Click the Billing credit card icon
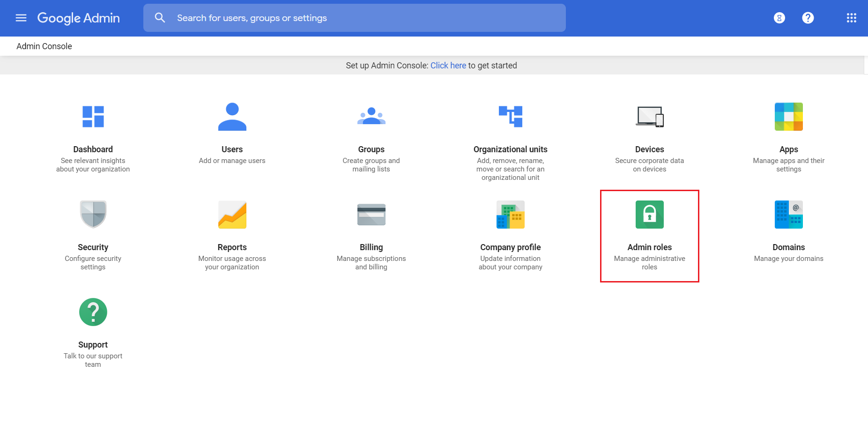Viewport: 868px width, 438px height. pyautogui.click(x=371, y=215)
